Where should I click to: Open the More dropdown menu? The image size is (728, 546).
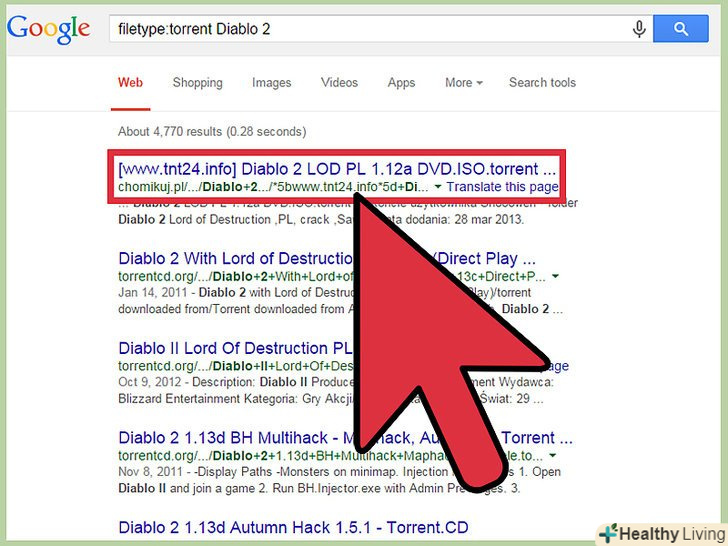pos(464,83)
